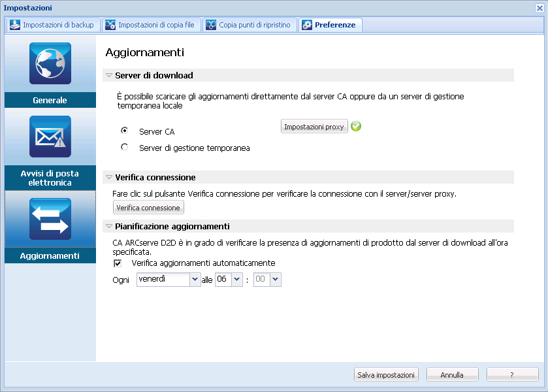Open the hour dropdown showing 06

coord(236,280)
